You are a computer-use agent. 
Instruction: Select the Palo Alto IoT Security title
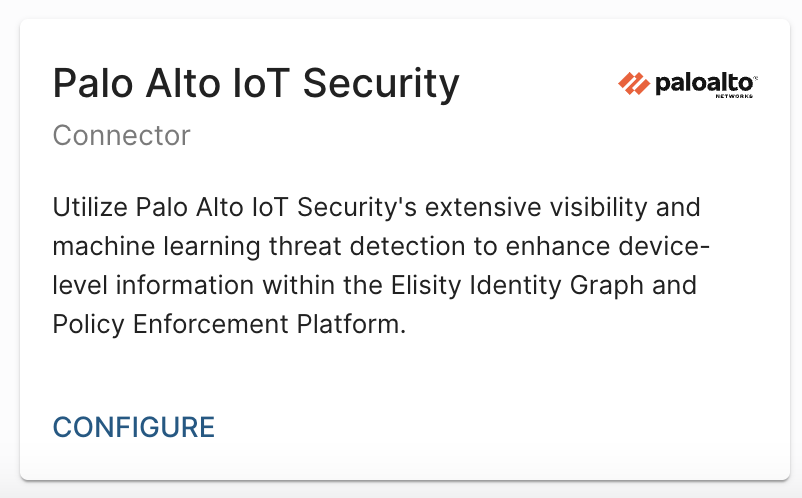(255, 84)
